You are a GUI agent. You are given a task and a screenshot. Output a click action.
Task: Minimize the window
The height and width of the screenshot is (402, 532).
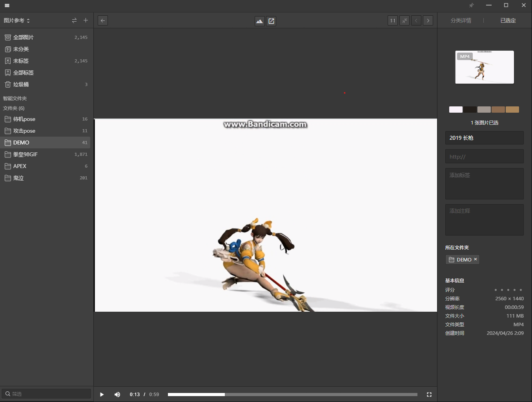pos(489,5)
